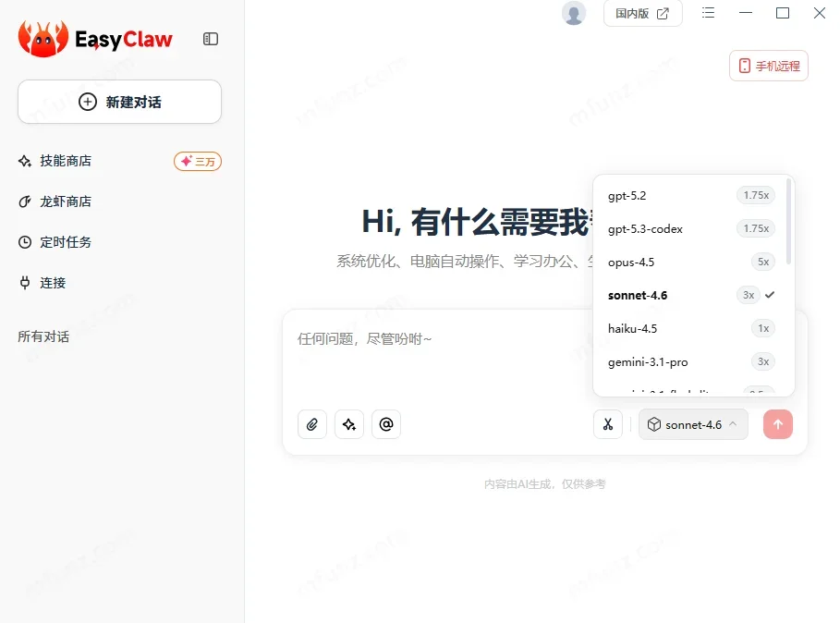The height and width of the screenshot is (623, 840).
Task: Insert a mention with @ icon
Action: click(x=386, y=424)
